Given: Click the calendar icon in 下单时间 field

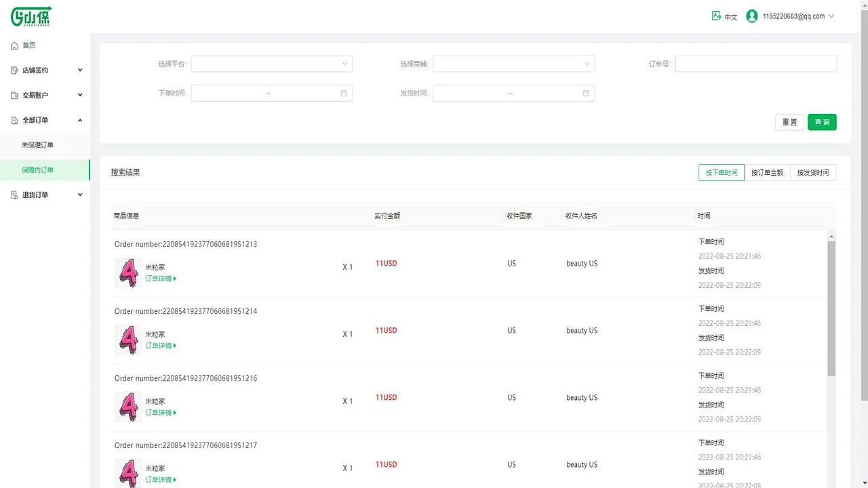Looking at the screenshot, I should click(x=344, y=93).
